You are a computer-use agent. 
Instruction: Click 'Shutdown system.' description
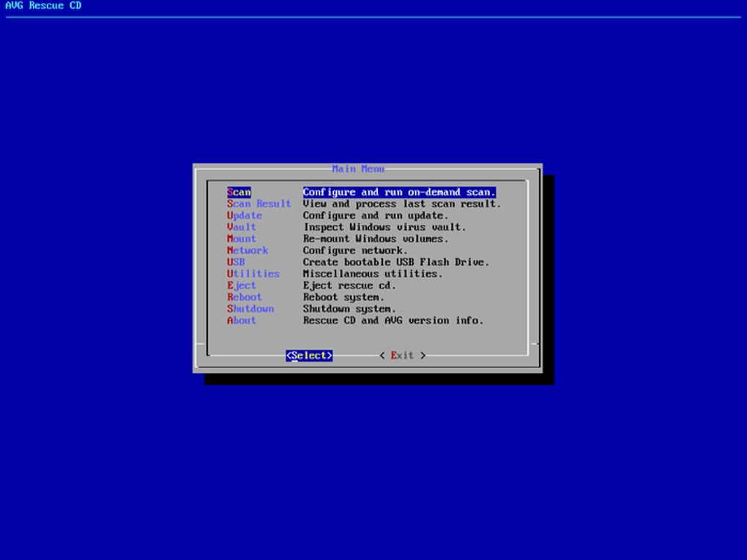coord(349,309)
